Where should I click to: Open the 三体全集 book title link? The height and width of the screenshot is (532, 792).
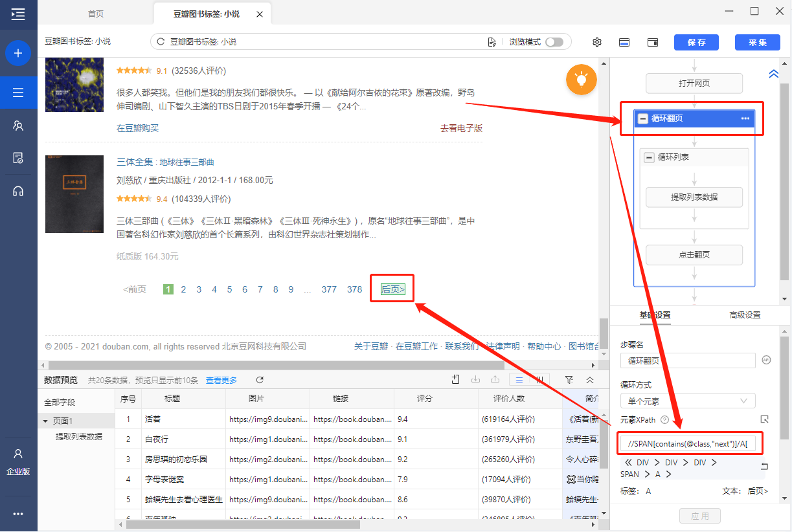(x=165, y=162)
